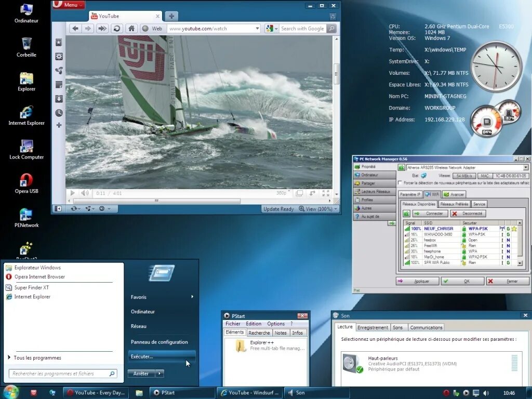This screenshot has width=532, height=399.
Task: Open the Opera USB desktop shortcut
Action: 26,183
